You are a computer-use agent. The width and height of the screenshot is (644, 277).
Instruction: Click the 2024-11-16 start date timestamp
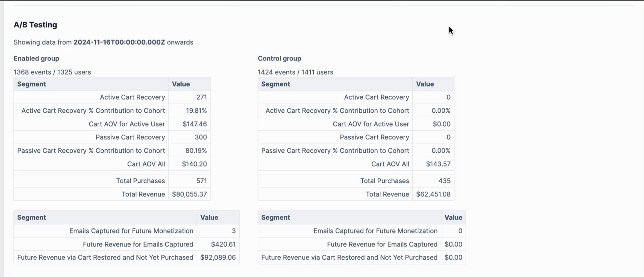(x=119, y=42)
